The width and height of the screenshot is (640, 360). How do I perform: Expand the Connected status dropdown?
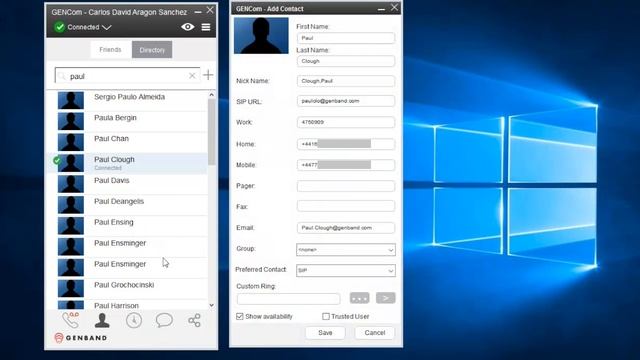[107, 27]
